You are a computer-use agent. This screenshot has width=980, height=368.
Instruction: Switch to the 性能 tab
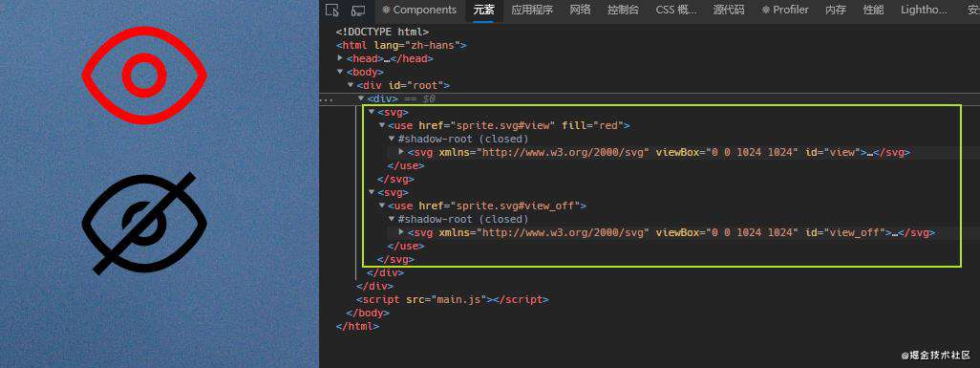(873, 10)
